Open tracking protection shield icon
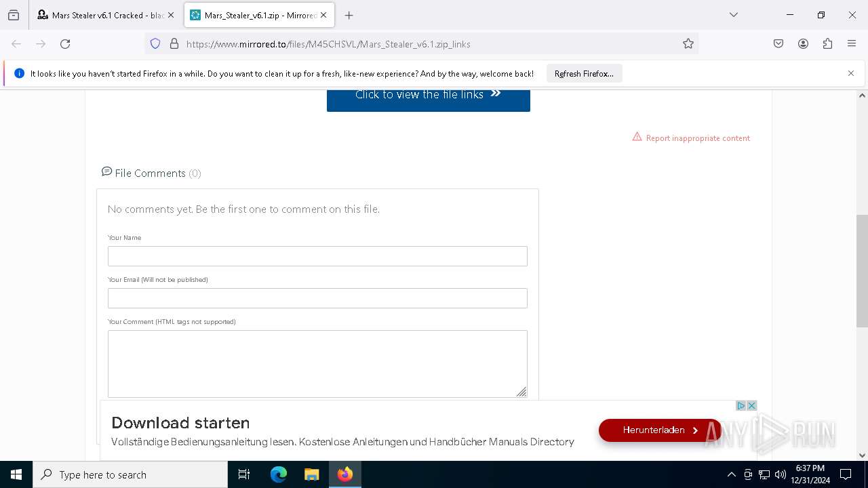868x488 pixels. (x=155, y=44)
